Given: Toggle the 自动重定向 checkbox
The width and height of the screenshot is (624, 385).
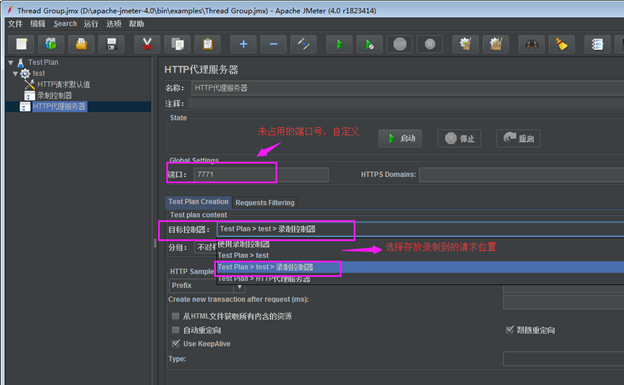Looking at the screenshot, I should (176, 330).
